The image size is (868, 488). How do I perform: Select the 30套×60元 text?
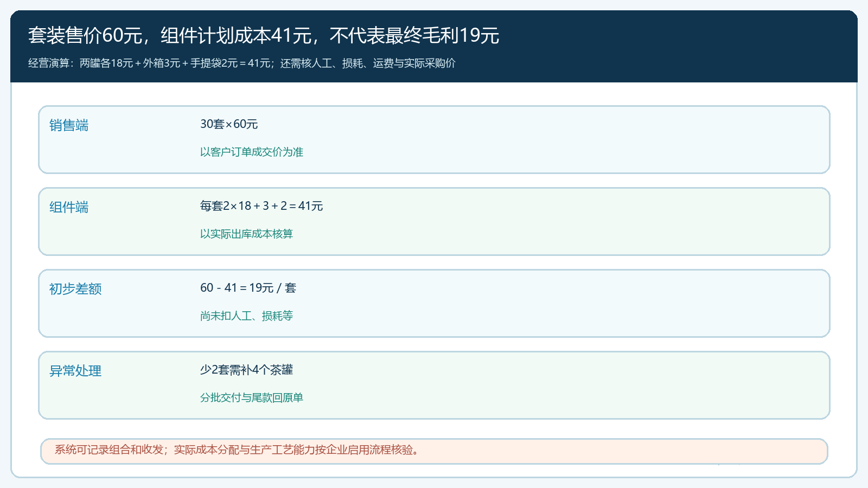tap(229, 124)
